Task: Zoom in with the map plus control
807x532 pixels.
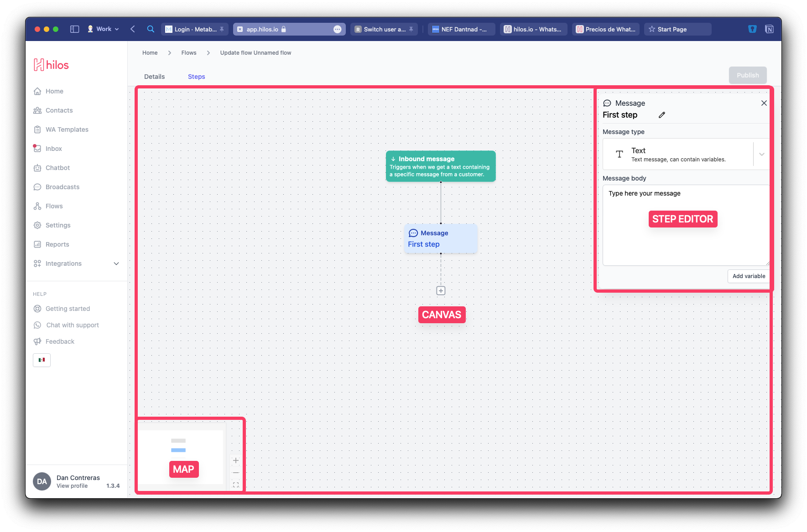Action: [236, 460]
